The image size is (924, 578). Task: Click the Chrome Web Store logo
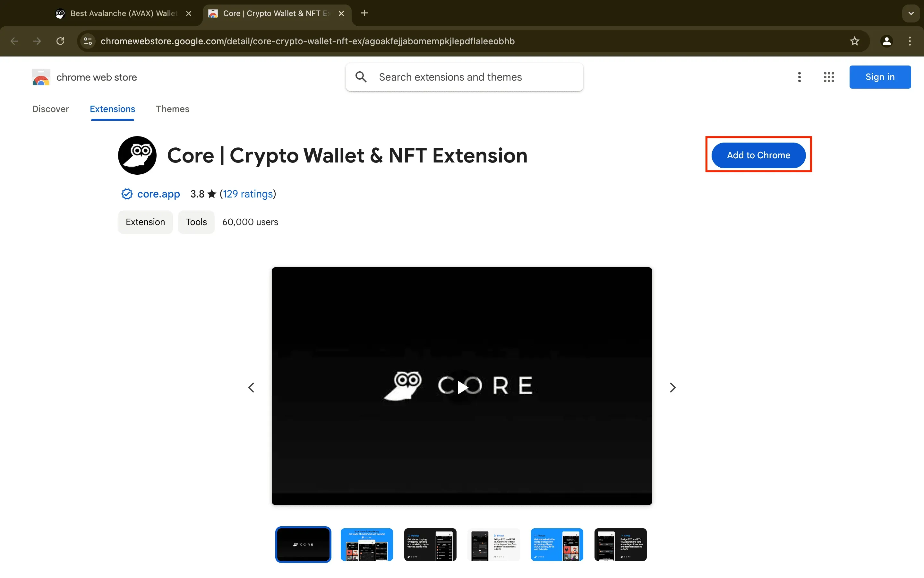[x=41, y=77]
